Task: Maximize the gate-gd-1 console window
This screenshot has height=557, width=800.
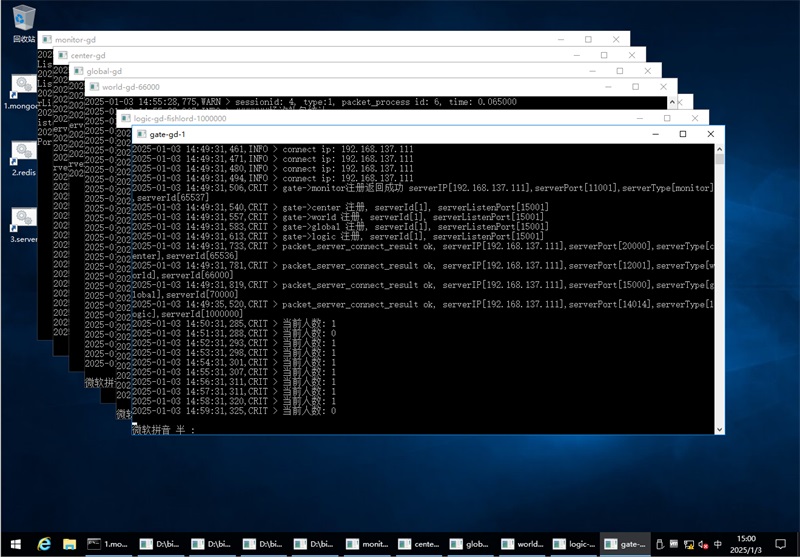Action: (683, 134)
